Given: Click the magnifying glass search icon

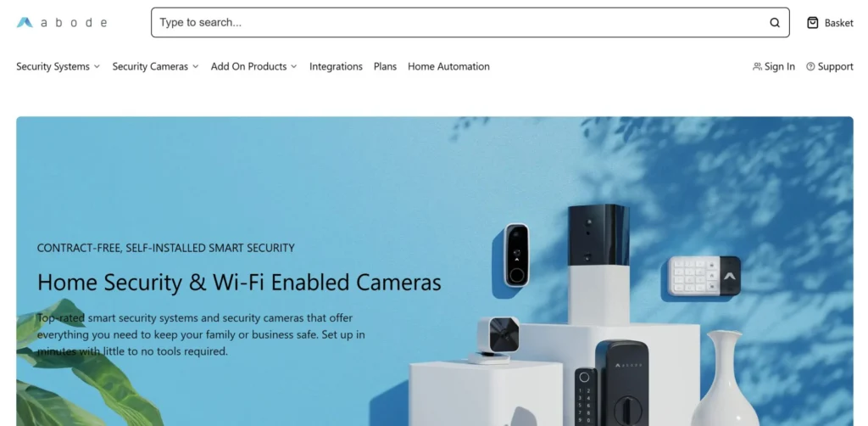Looking at the screenshot, I should (775, 23).
